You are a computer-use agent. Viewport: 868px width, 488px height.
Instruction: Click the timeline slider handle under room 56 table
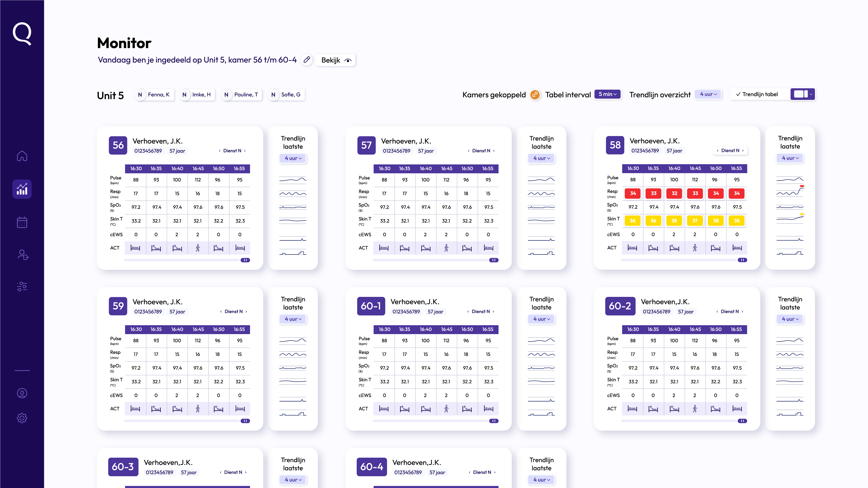[x=245, y=260]
